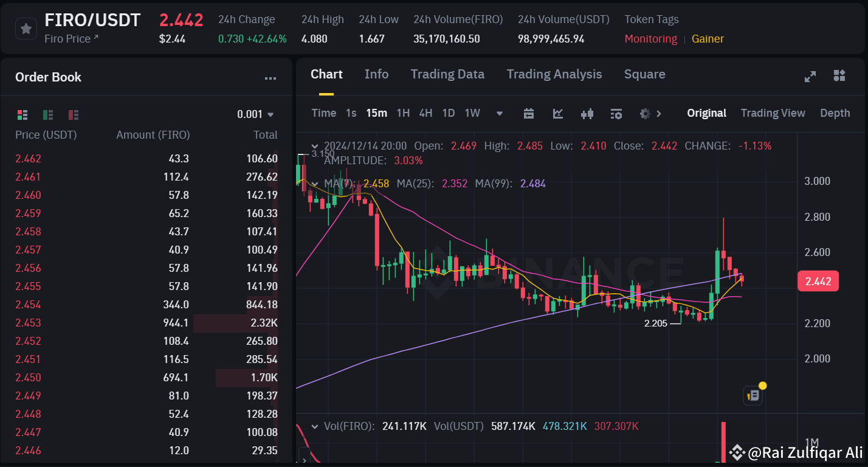Click the 2.442 current price marker
The width and height of the screenshot is (868, 467).
click(x=818, y=282)
